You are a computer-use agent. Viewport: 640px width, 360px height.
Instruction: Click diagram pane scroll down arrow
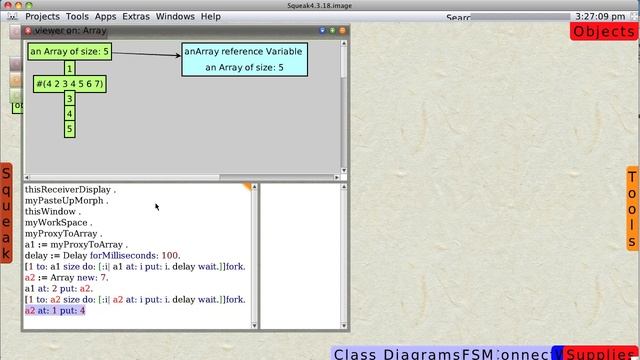click(x=344, y=170)
